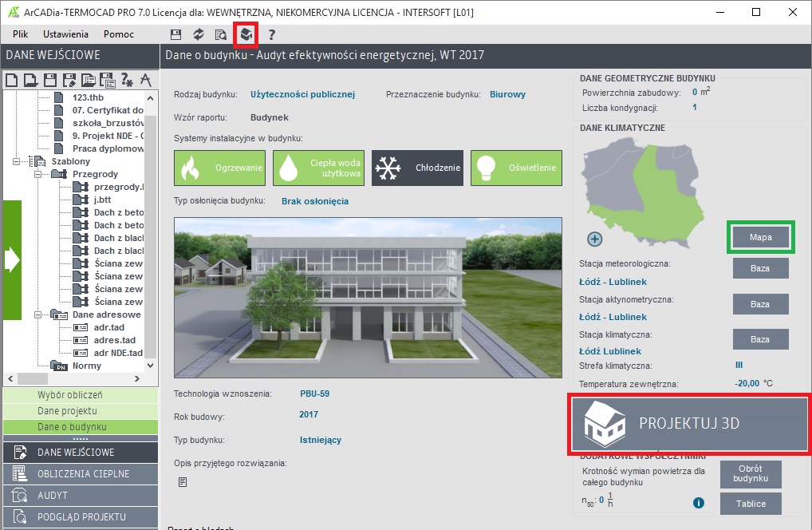812x530 pixels.
Task: Click the blank-page new project icon
Action: [x=11, y=80]
